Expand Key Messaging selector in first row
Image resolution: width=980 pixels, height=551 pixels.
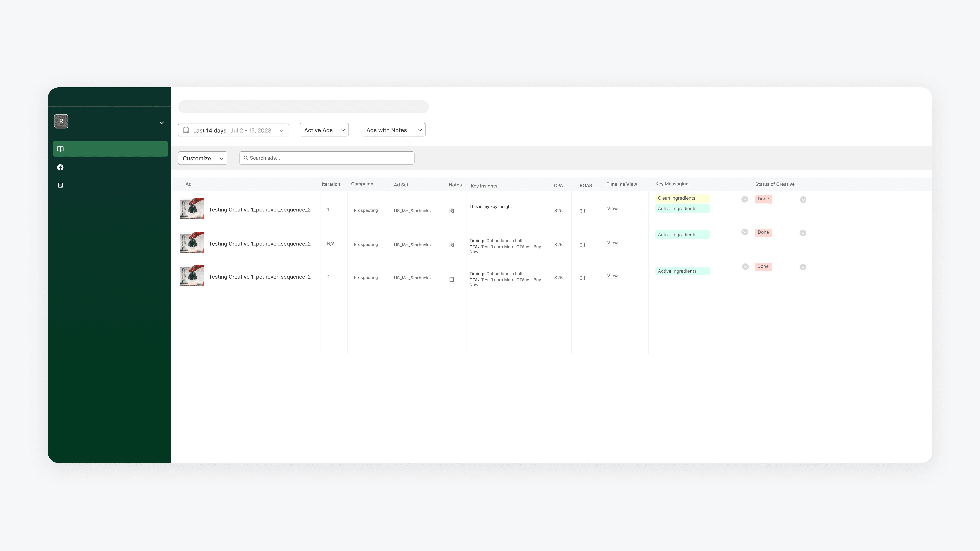[745, 199]
